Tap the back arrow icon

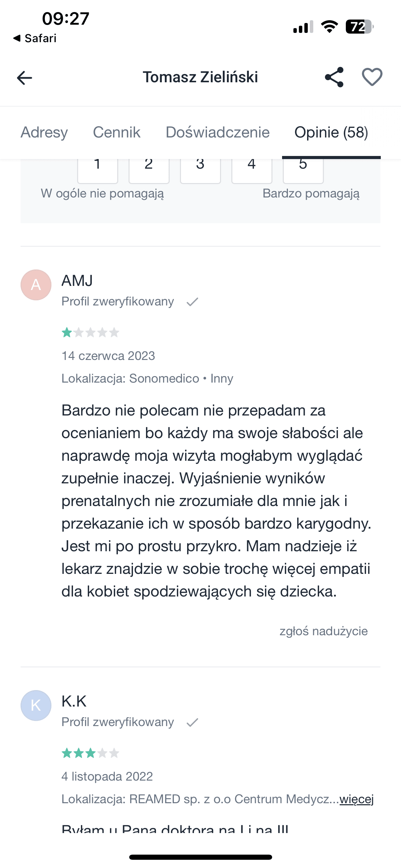point(25,78)
